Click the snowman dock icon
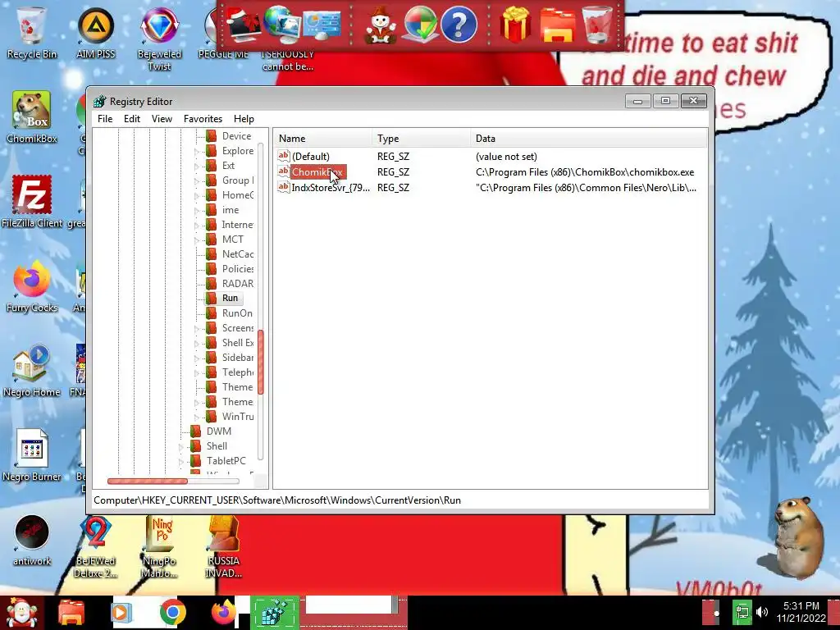Screen dimensions: 840x630 pos(381,25)
